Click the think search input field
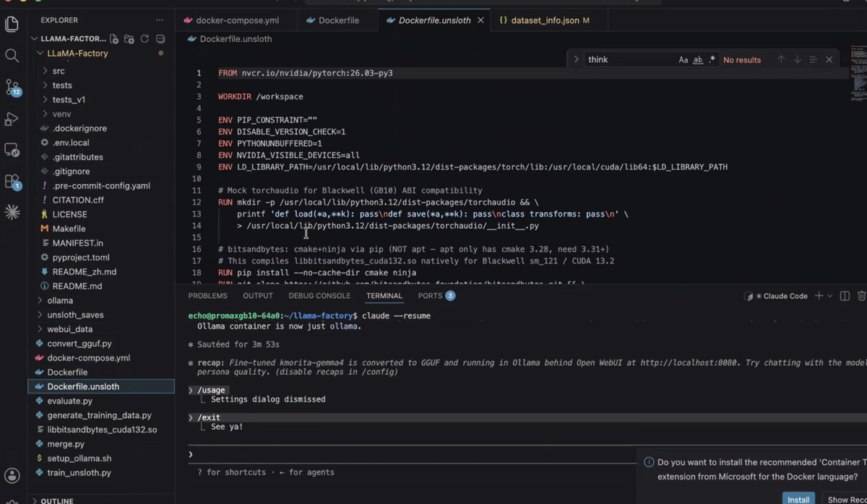The image size is (867, 504). tap(629, 60)
